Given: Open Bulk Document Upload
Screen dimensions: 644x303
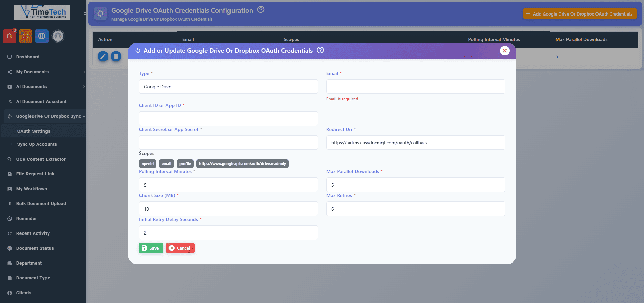Looking at the screenshot, I should (41, 203).
